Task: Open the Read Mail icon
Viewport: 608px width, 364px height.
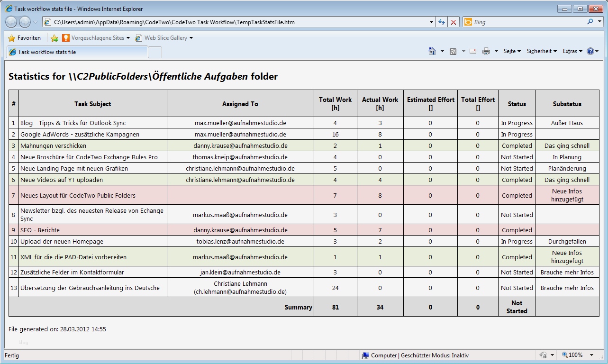Action: click(472, 51)
